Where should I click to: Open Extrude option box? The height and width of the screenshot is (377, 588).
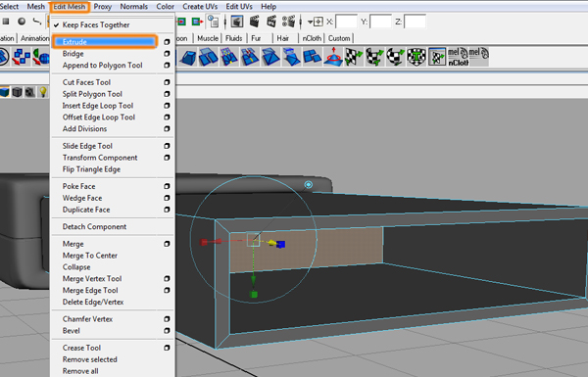167,42
